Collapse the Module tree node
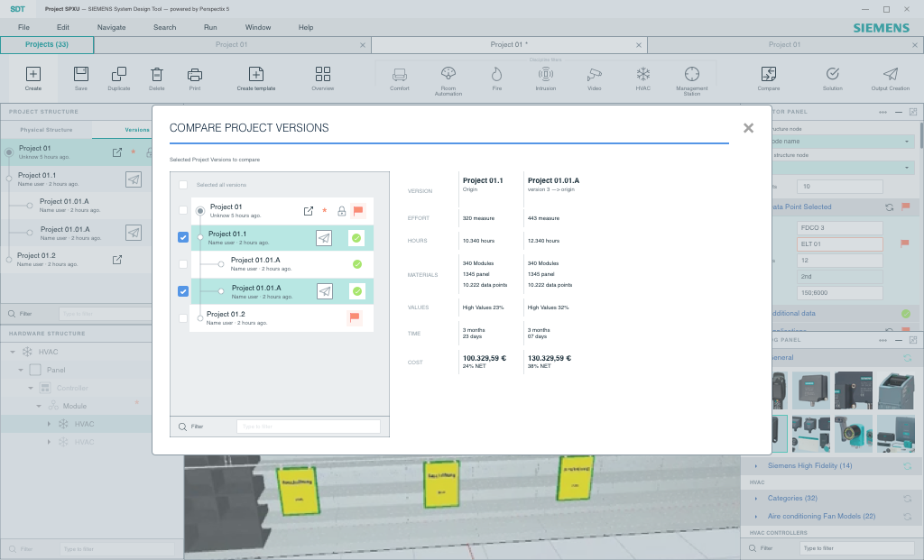This screenshot has width=924, height=560. pyautogui.click(x=40, y=407)
